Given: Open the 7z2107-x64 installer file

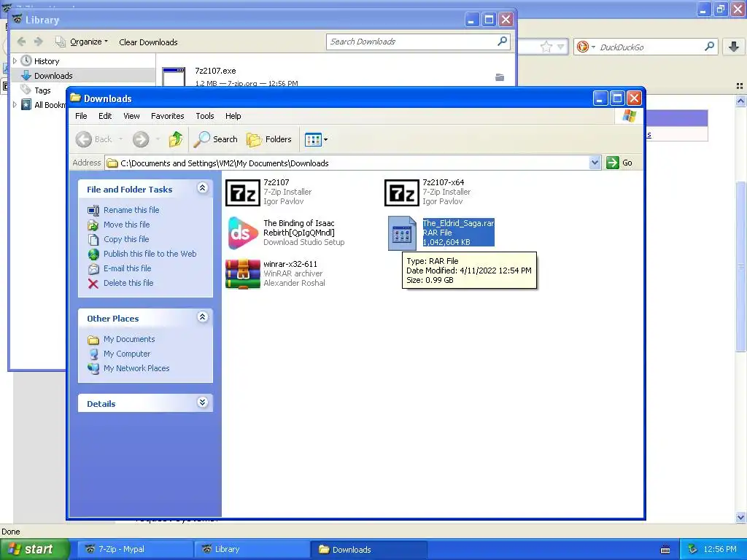Looking at the screenshot, I should click(x=402, y=192).
